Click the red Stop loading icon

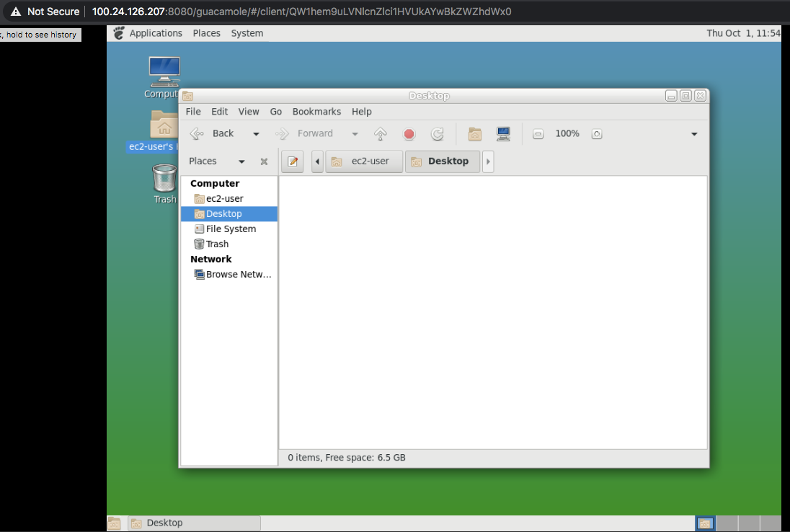pyautogui.click(x=409, y=133)
